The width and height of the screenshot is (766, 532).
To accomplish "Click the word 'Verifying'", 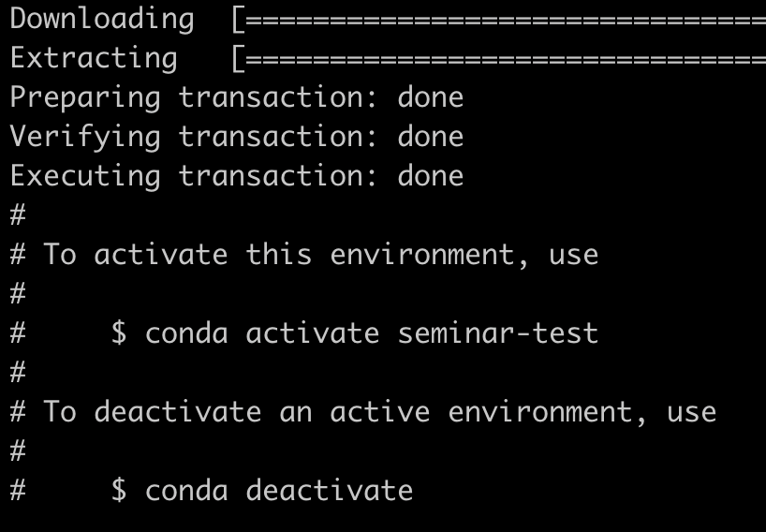I will pos(85,138).
